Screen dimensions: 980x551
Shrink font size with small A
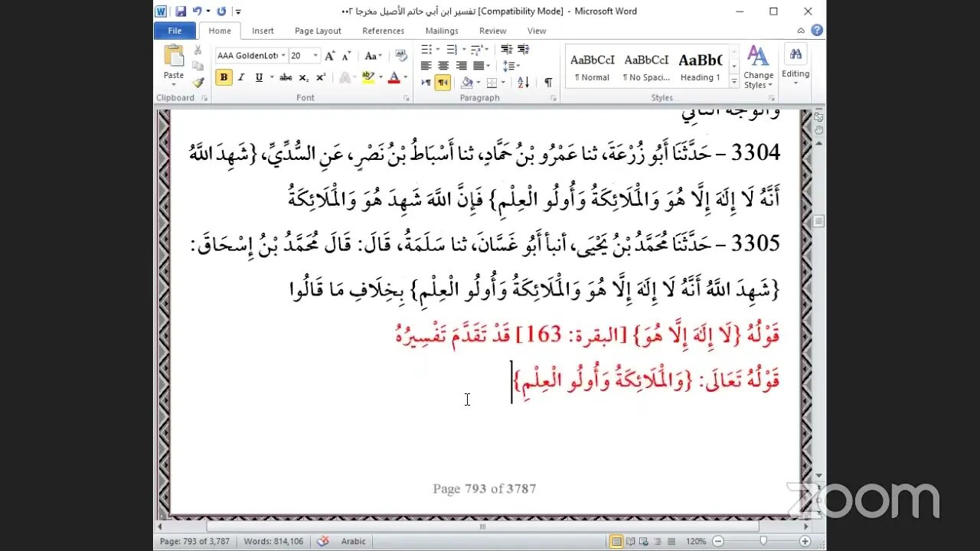[346, 56]
